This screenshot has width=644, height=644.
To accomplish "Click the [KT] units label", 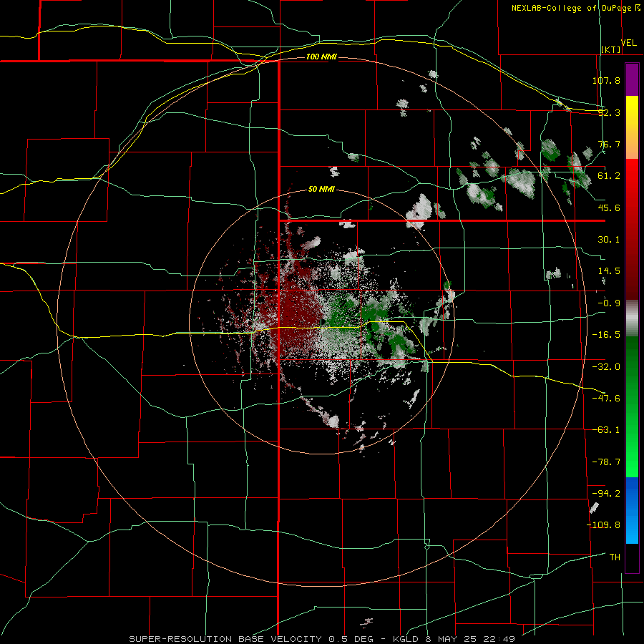I will coord(611,49).
